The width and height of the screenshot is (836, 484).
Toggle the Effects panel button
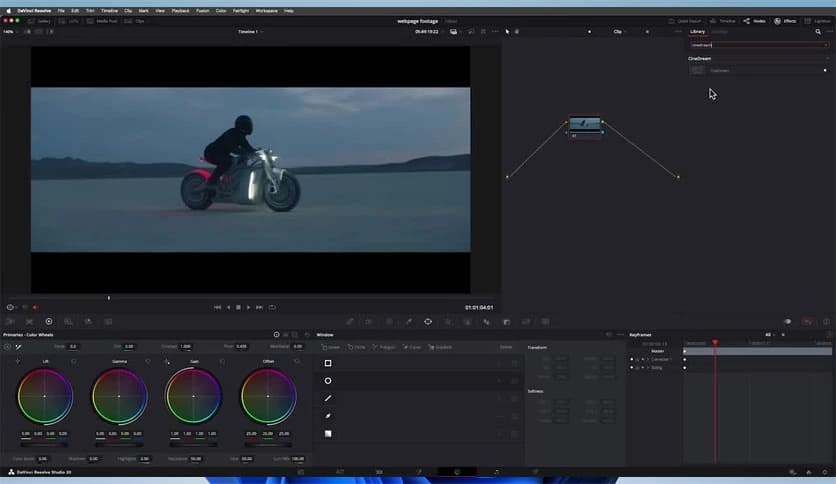[785, 21]
